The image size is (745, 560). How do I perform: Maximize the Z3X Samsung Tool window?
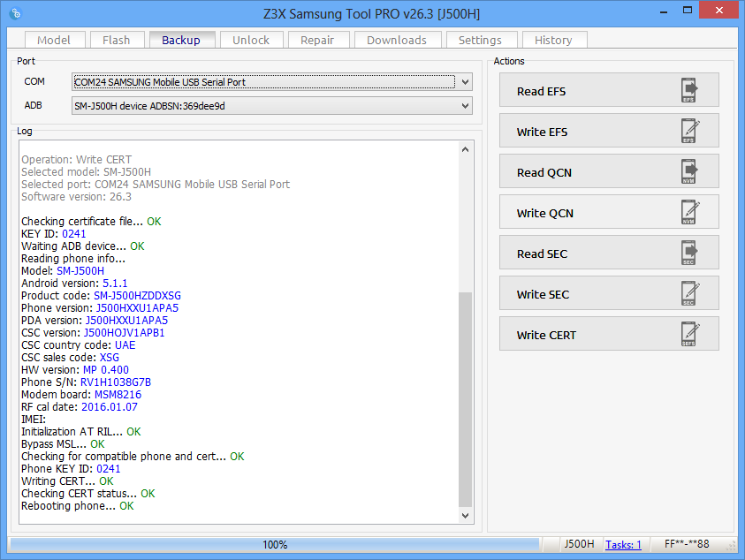click(x=688, y=10)
